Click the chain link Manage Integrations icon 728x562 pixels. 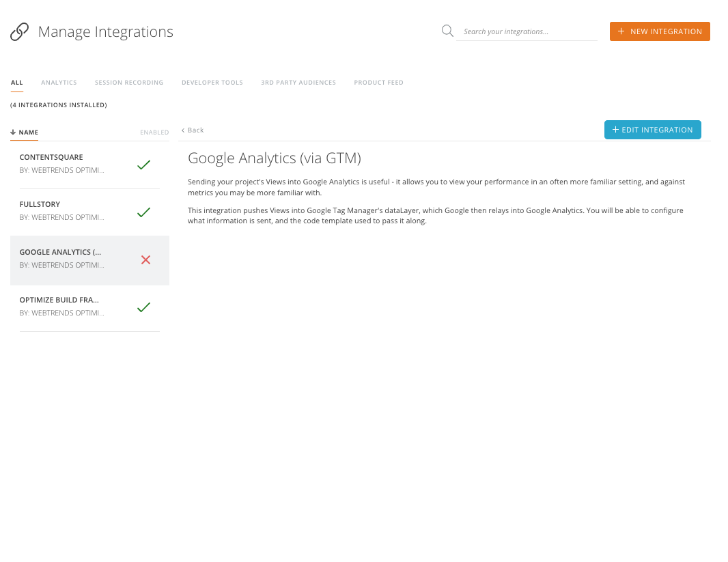point(19,31)
